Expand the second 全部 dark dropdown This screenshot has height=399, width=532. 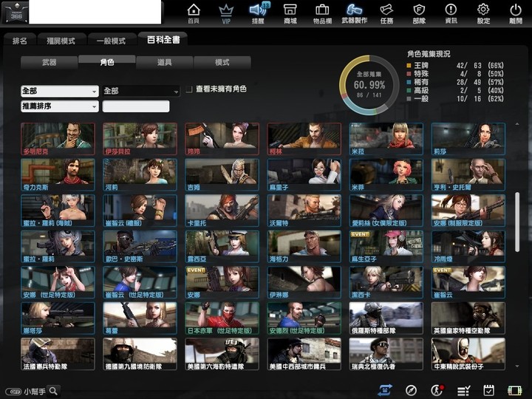(141, 91)
